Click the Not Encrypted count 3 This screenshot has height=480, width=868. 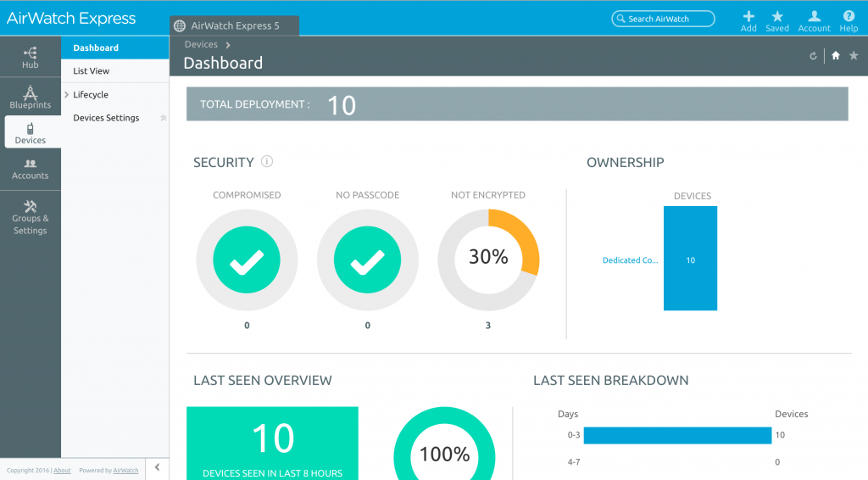click(487, 326)
